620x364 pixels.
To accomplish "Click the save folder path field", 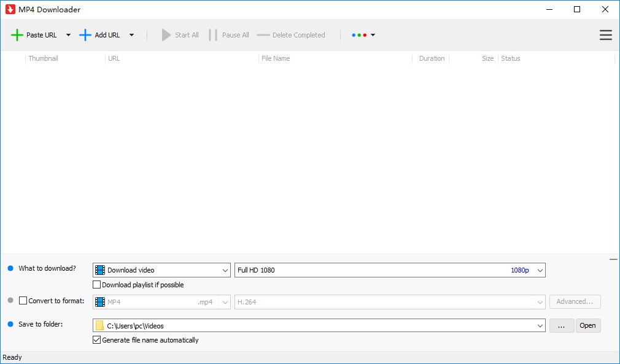I will coord(319,326).
